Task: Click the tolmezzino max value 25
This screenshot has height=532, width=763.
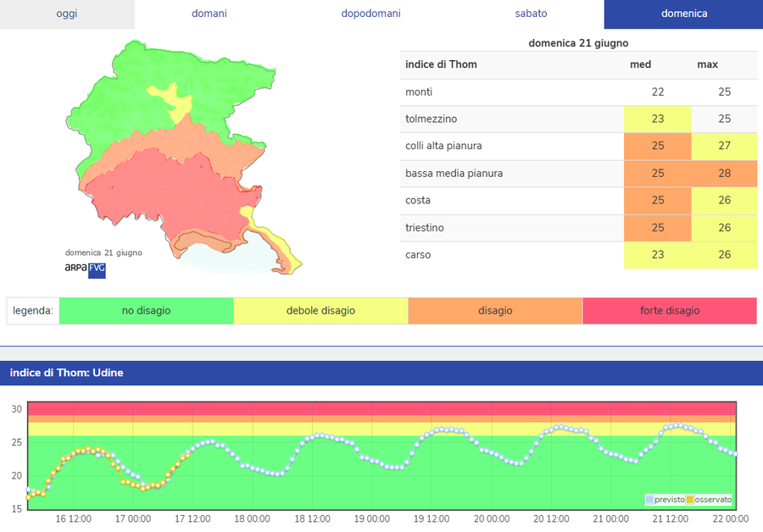Action: coord(724,119)
